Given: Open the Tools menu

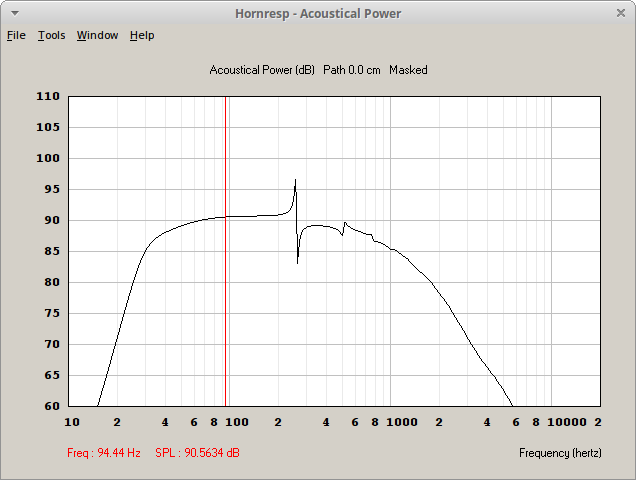Looking at the screenshot, I should point(52,35).
